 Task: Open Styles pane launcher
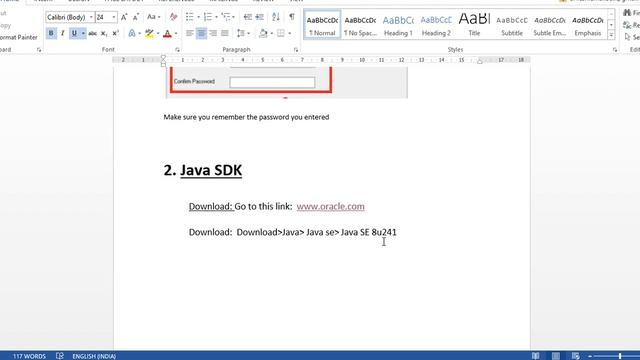pyautogui.click(x=615, y=50)
